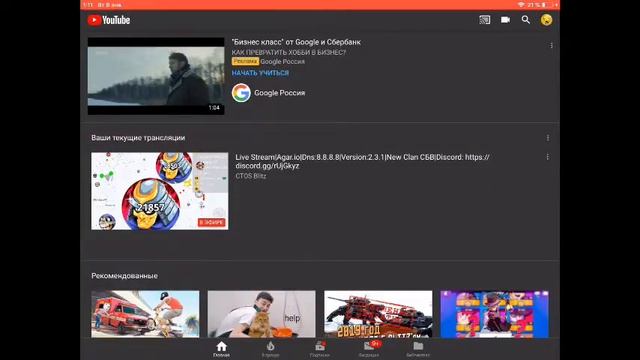Select the Рекомендованные section heading
Screen dimensions: 640x360
click(124, 276)
